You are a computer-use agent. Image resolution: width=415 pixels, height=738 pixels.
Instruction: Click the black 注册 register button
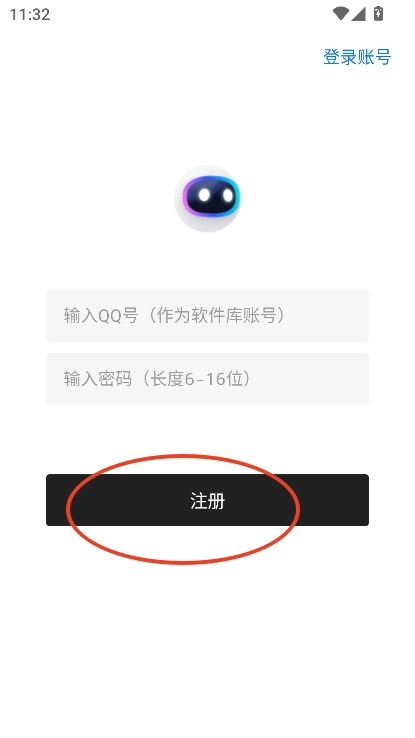208,500
